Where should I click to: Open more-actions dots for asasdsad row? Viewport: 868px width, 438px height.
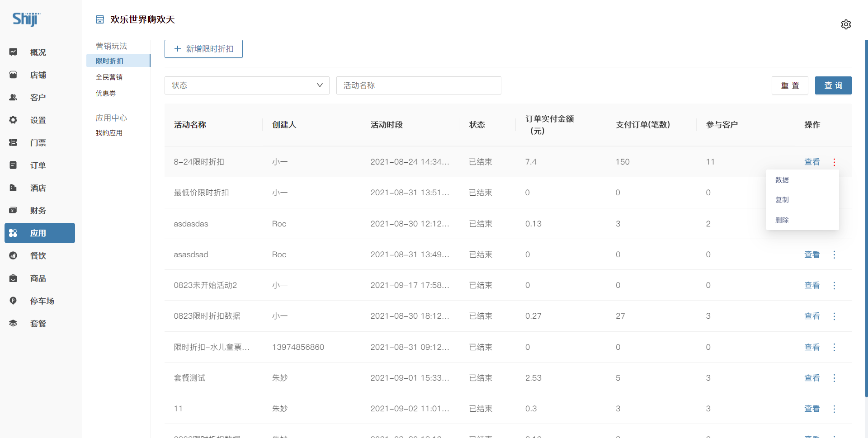pyautogui.click(x=834, y=254)
